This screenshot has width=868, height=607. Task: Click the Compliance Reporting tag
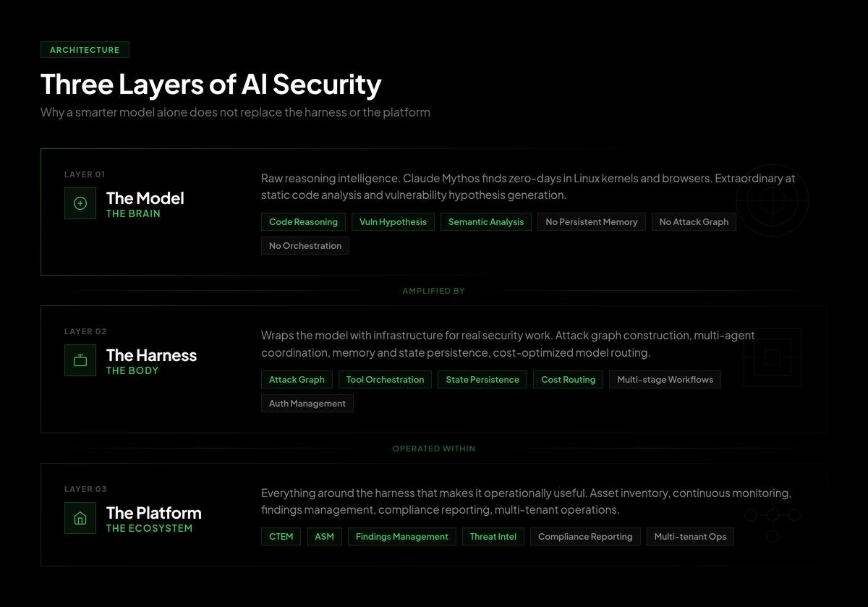pyautogui.click(x=585, y=537)
